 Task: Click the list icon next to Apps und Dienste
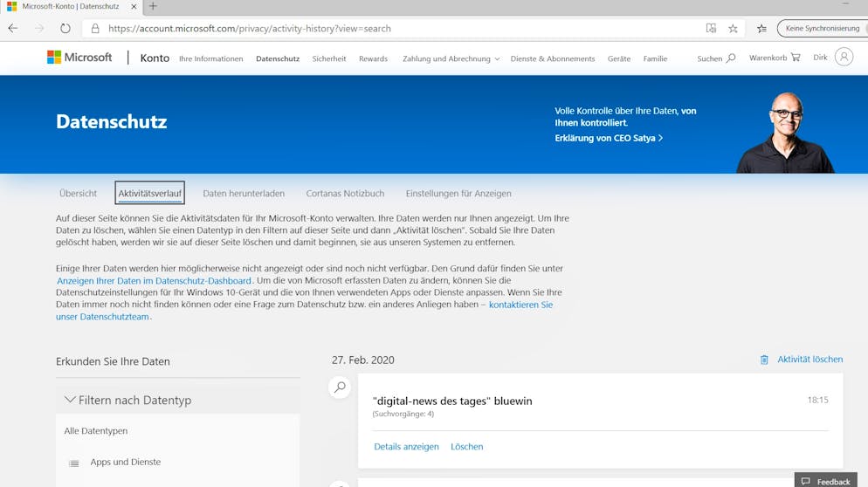(73, 463)
